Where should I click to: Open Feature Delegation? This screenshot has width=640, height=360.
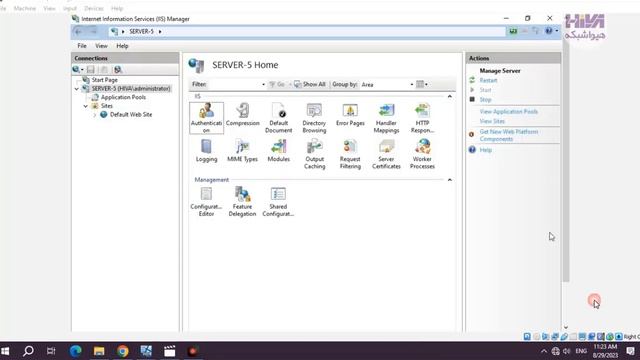(x=242, y=202)
